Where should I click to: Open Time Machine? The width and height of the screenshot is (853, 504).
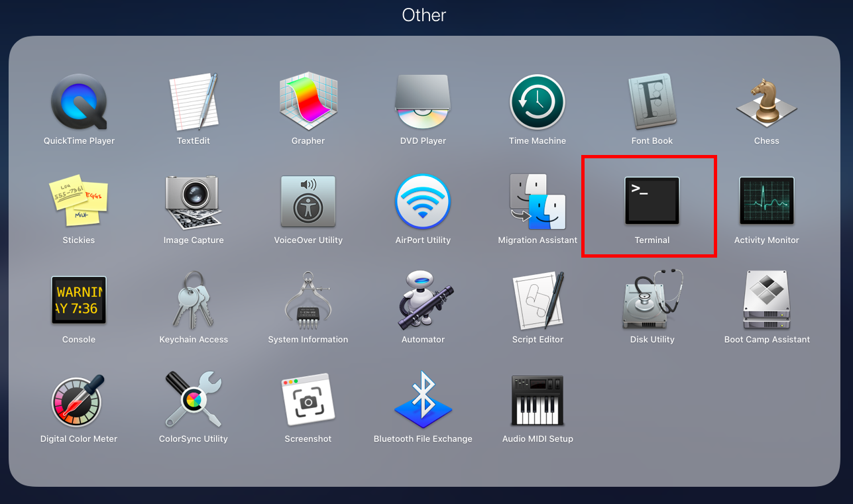coord(538,103)
